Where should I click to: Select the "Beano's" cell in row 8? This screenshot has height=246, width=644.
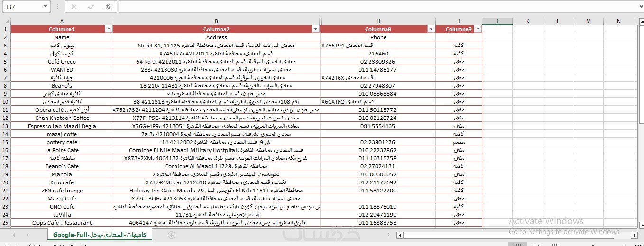coord(62,86)
